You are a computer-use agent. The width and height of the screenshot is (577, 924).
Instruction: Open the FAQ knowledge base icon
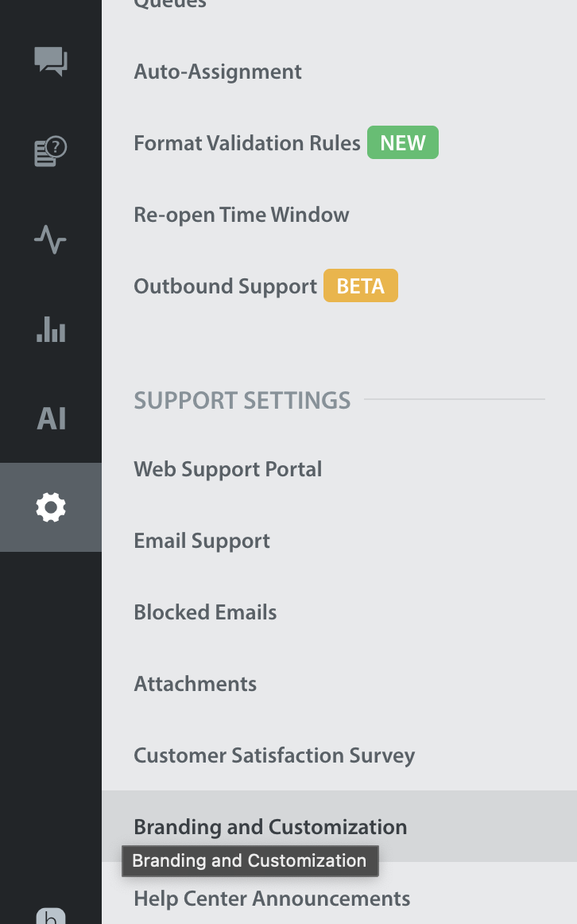tap(51, 150)
